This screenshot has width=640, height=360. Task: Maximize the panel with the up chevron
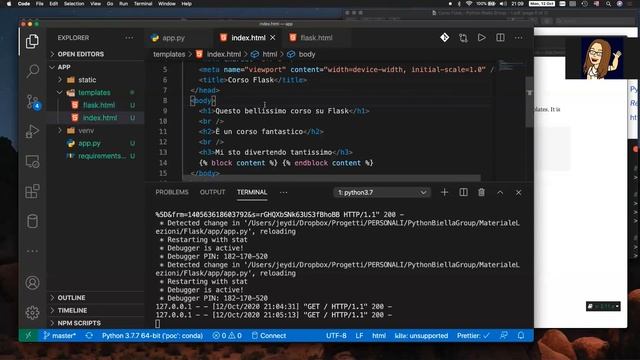click(x=500, y=193)
